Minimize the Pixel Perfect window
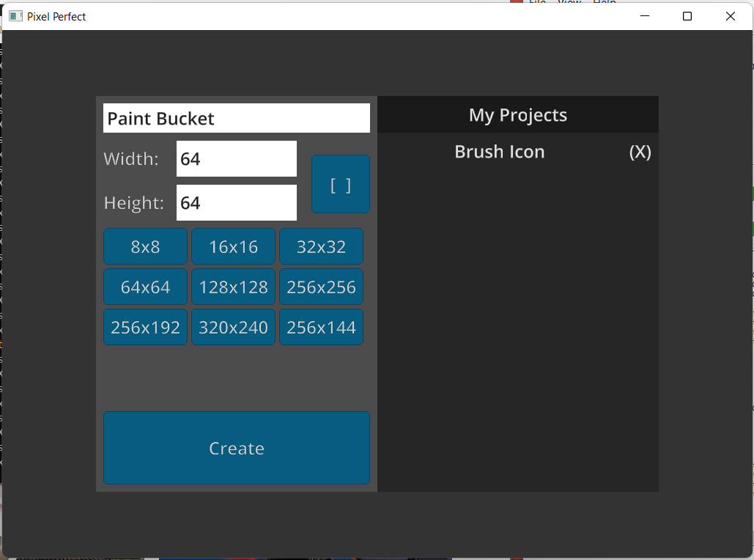Viewport: 754px width, 560px height. (645, 16)
